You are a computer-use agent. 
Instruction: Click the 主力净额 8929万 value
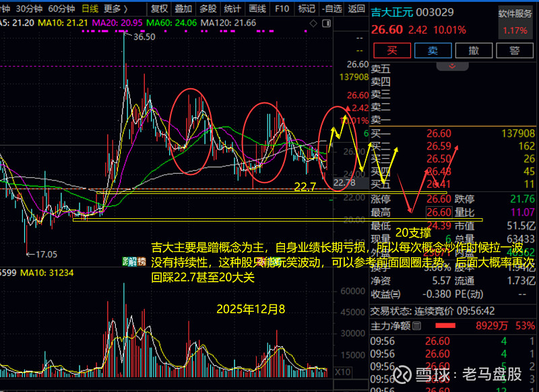[x=492, y=326]
